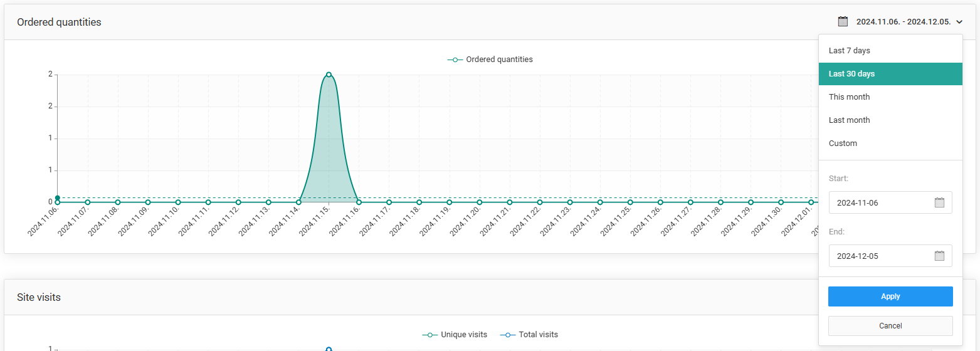This screenshot has width=980, height=351.
Task: Select This month from the list
Action: click(x=849, y=97)
